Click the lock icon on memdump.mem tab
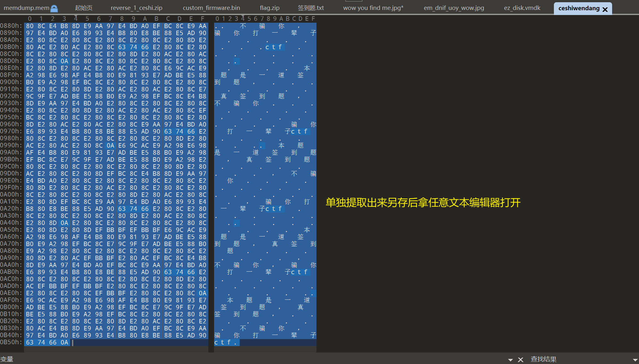This screenshot has height=364, width=639. click(x=54, y=9)
